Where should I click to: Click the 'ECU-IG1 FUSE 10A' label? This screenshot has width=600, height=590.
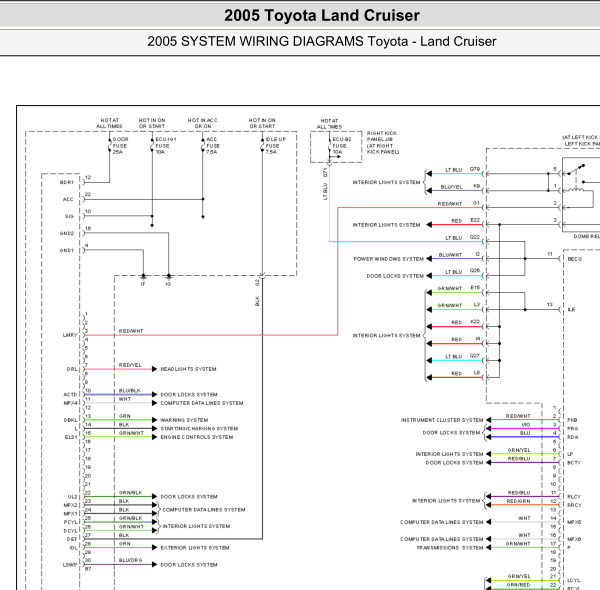165,146
